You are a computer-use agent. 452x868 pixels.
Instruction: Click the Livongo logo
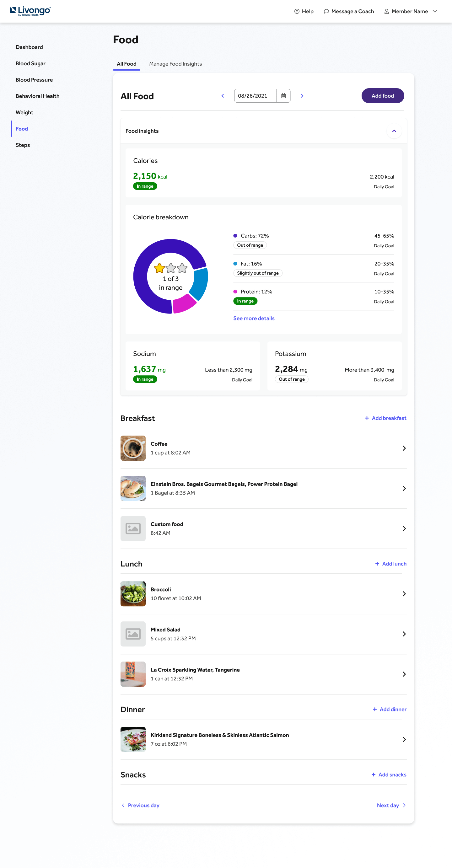point(30,11)
